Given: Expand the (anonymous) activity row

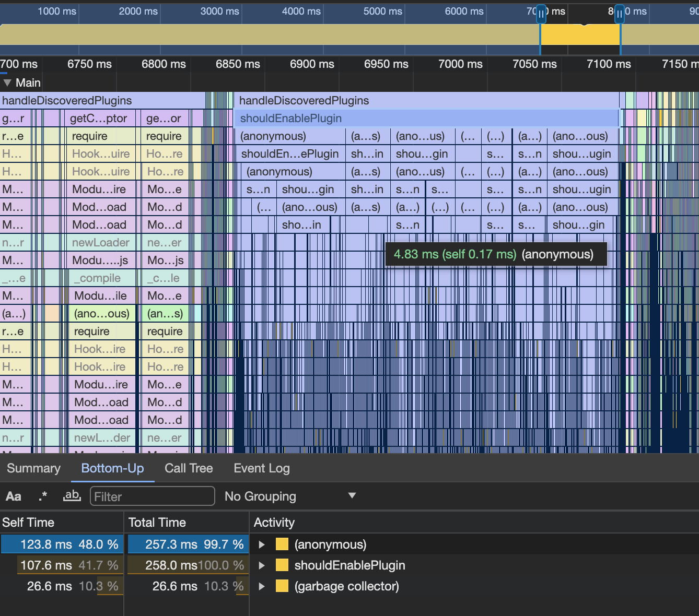Looking at the screenshot, I should point(262,544).
